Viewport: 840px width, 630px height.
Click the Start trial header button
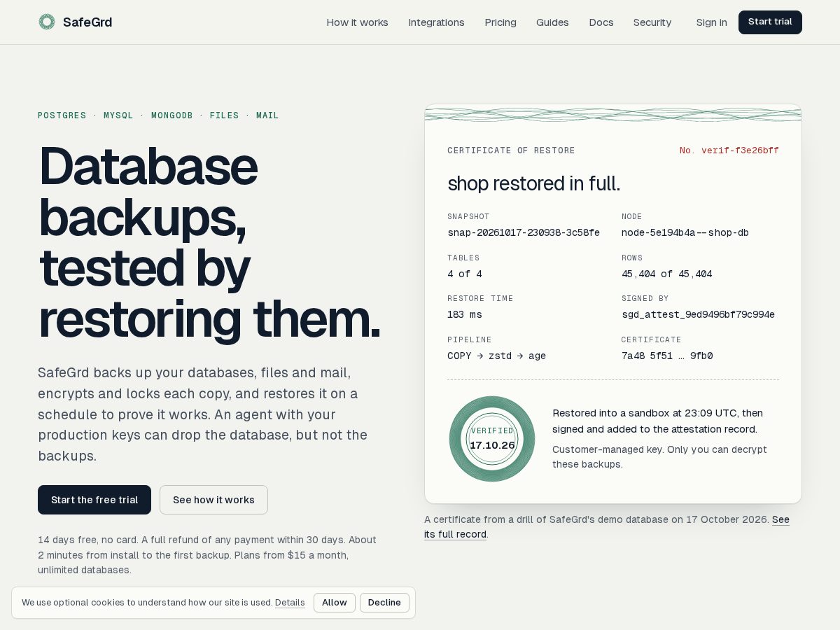[770, 22]
